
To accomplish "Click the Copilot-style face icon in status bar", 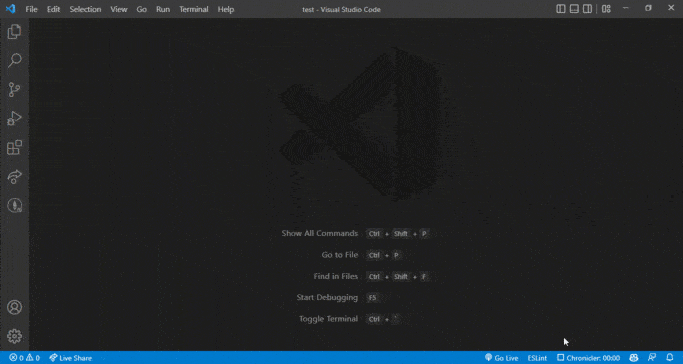I will tap(634, 358).
